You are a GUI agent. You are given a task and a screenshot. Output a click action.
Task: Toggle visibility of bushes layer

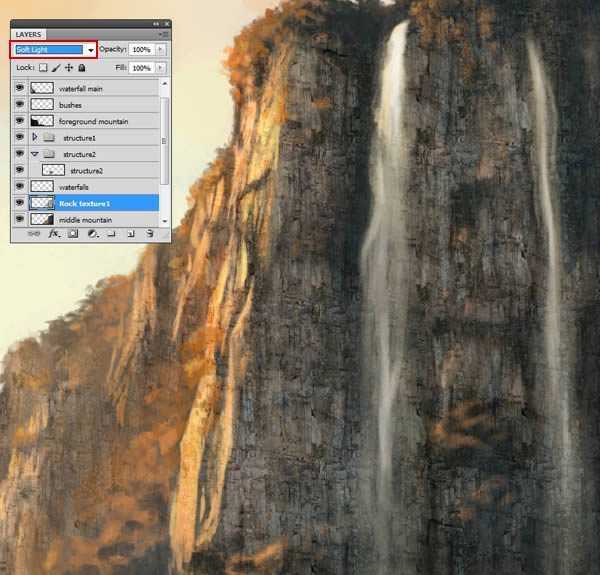(x=19, y=104)
